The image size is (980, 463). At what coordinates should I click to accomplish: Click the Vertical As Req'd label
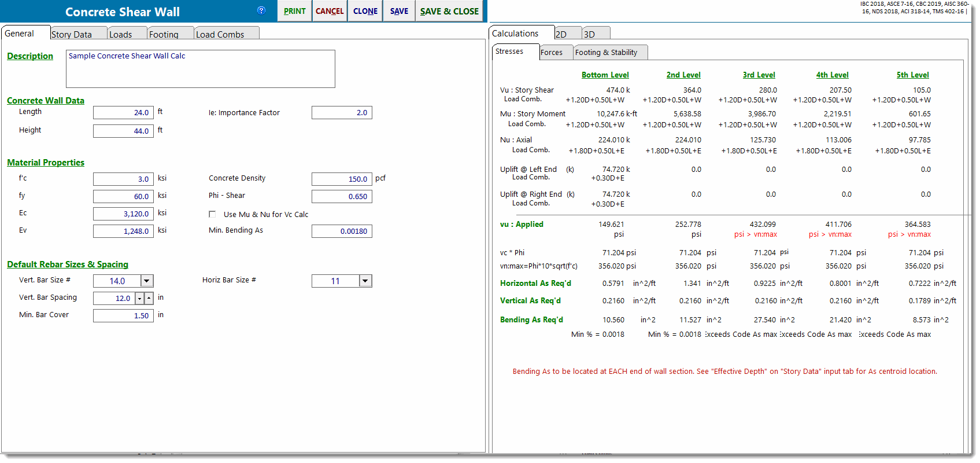click(x=530, y=300)
